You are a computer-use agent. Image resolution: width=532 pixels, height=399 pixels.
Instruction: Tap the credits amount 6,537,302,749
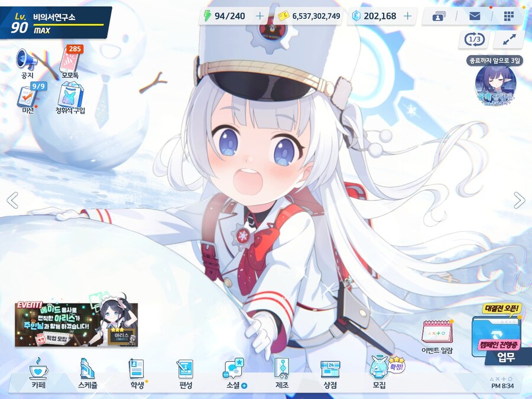pyautogui.click(x=316, y=16)
